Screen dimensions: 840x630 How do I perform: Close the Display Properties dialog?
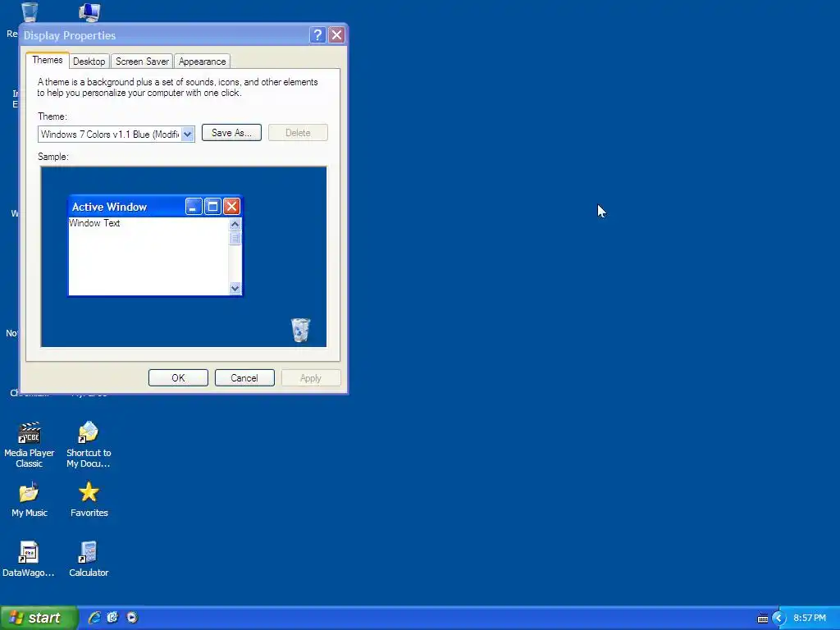pyautogui.click(x=336, y=35)
